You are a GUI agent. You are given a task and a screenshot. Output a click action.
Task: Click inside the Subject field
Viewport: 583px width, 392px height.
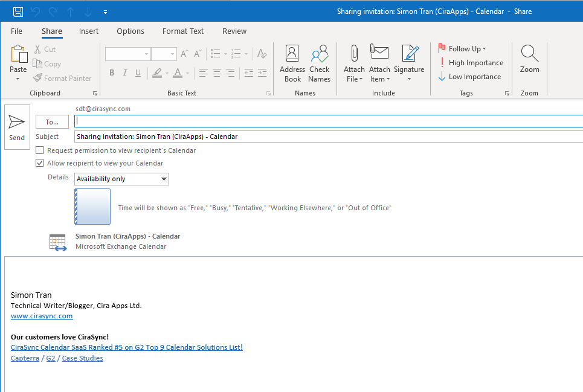point(326,137)
